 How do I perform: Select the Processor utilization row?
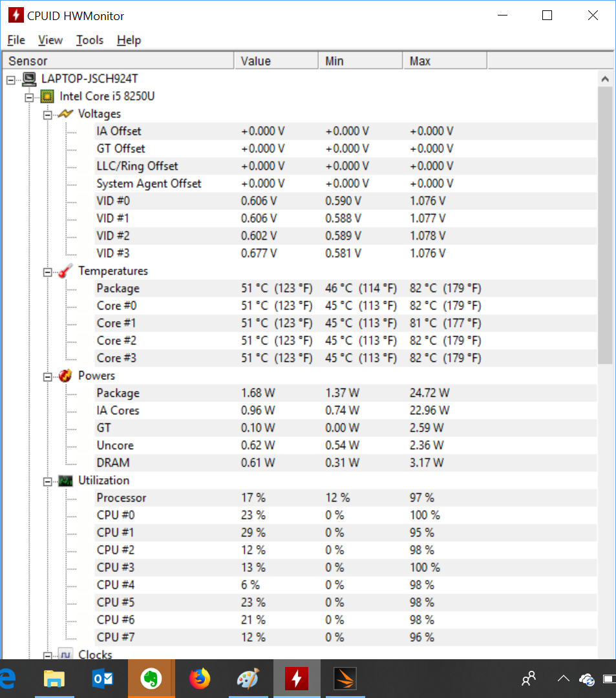(x=346, y=498)
